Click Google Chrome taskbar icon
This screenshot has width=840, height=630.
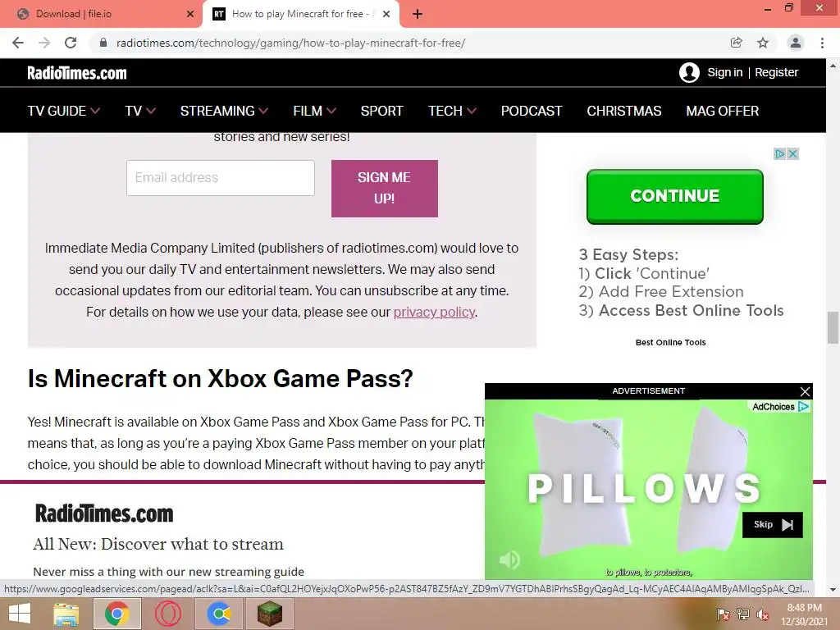[x=117, y=614]
